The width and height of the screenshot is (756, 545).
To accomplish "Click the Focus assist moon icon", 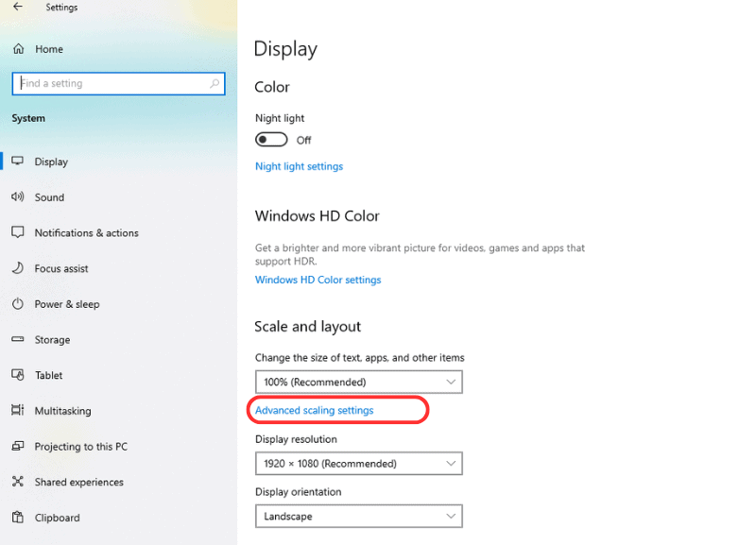I will pos(17,268).
